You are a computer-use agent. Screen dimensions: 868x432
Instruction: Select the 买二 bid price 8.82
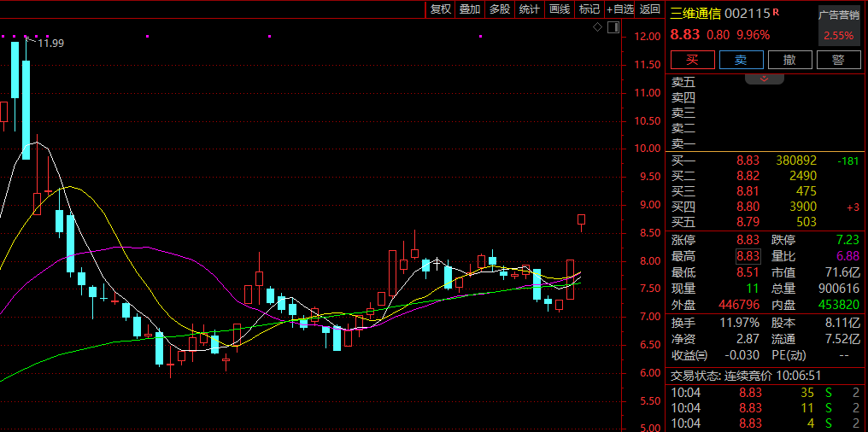coord(749,176)
